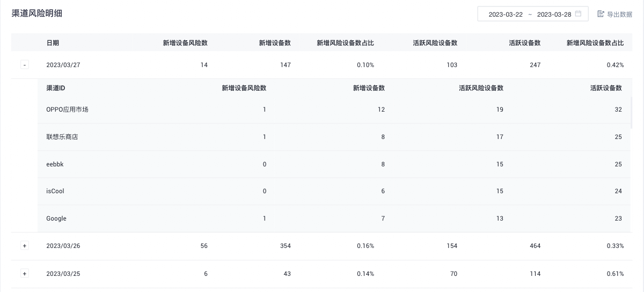Viewport: 644px width, 292px height.
Task: Click the vertical scrollbar of channel sub-table
Action: (x=632, y=113)
